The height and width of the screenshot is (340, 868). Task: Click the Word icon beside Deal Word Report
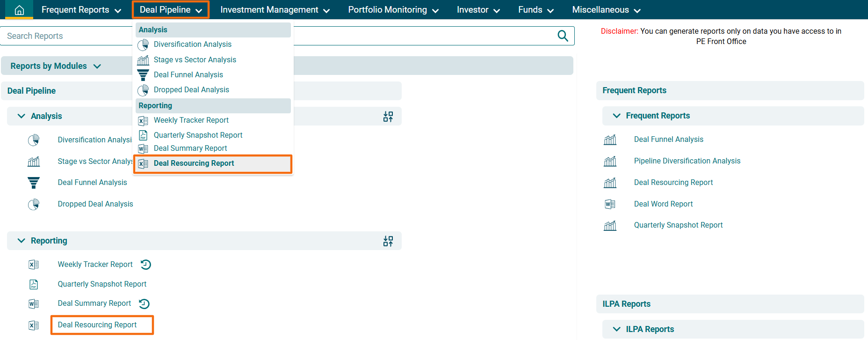[610, 204]
